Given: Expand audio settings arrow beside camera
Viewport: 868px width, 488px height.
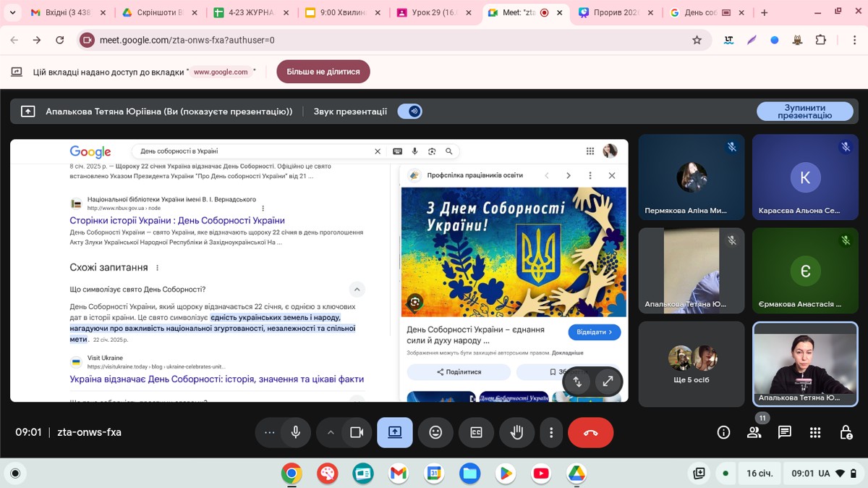Looking at the screenshot, I should coord(331,432).
